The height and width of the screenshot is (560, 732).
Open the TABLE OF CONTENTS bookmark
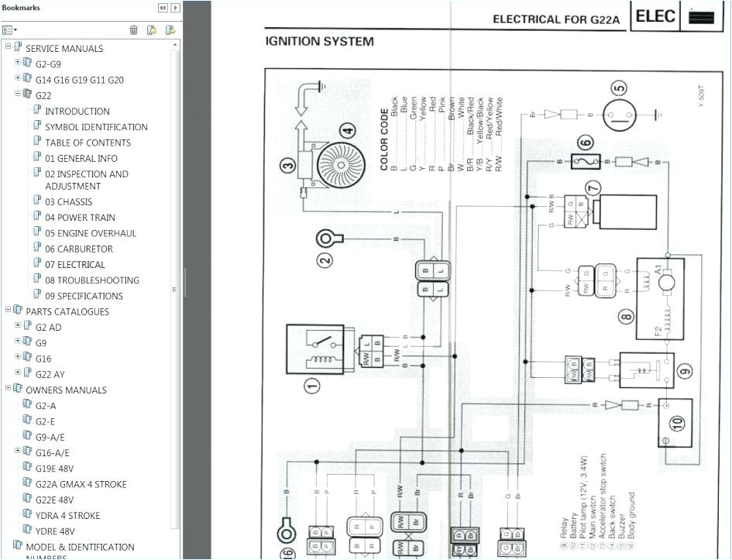pos(88,143)
